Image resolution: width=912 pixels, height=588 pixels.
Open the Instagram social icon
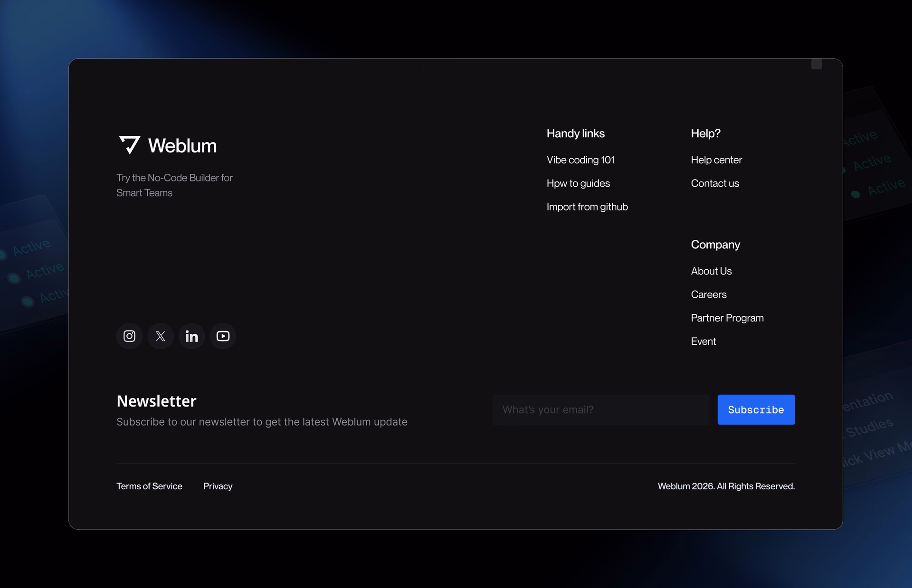[x=129, y=336]
